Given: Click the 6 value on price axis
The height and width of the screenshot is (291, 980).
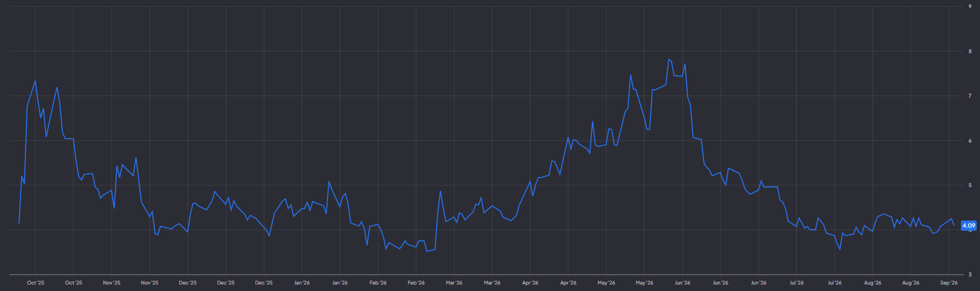Looking at the screenshot, I should click(970, 141).
